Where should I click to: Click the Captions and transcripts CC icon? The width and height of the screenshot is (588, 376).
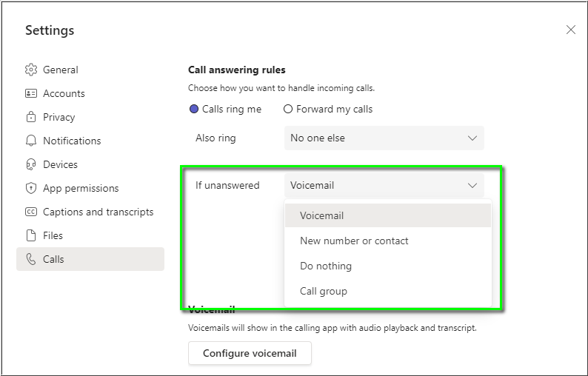tap(31, 212)
